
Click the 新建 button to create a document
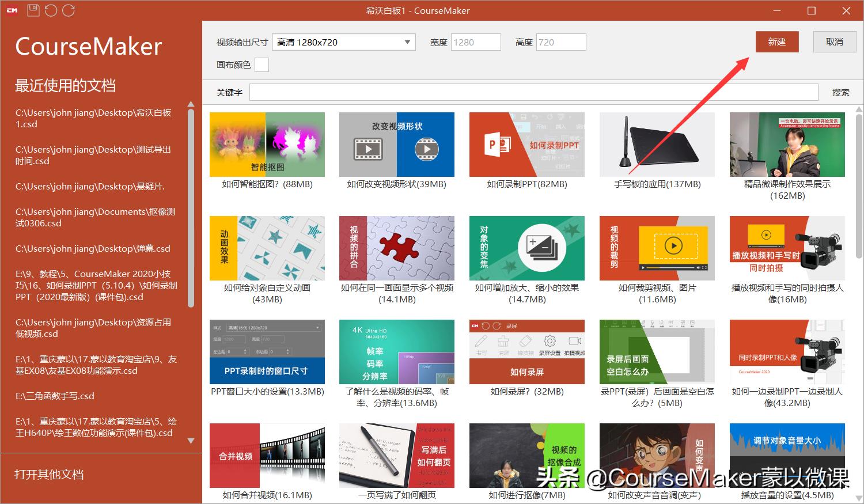[x=777, y=41]
